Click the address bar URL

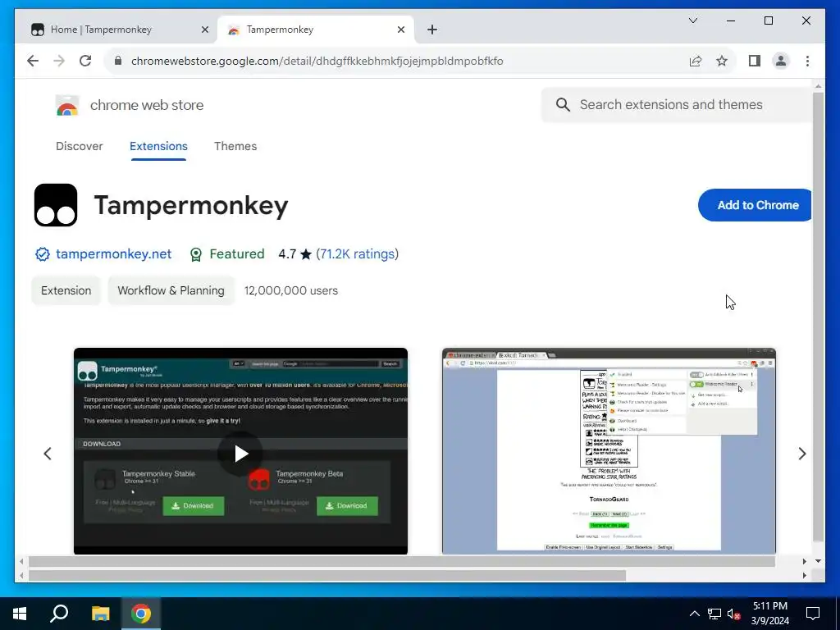[317, 61]
